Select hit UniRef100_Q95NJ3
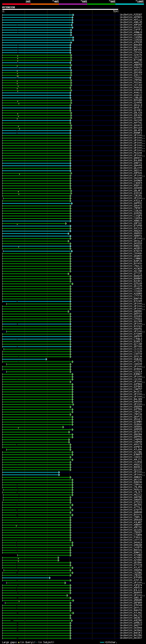 (131, 623)
